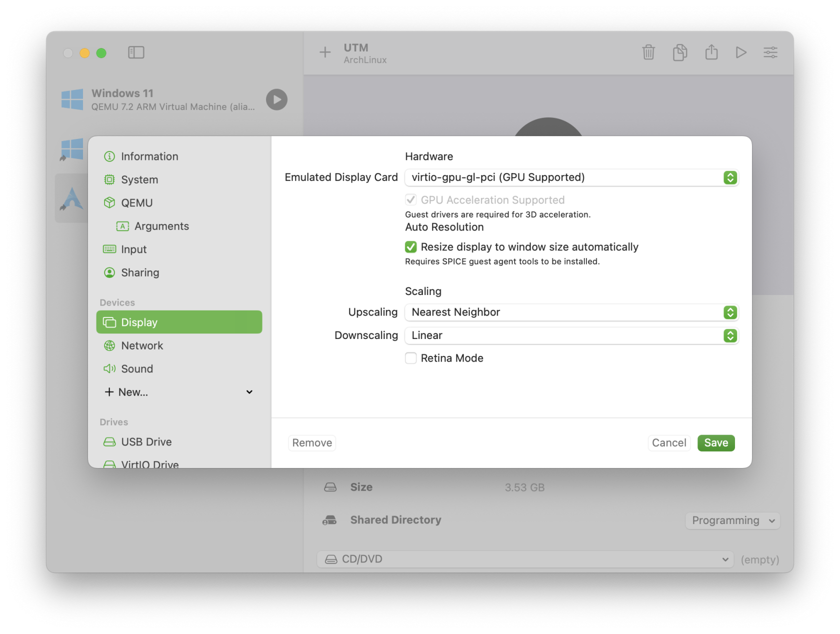
Task: Click the QEMU cube icon
Action: 109,202
